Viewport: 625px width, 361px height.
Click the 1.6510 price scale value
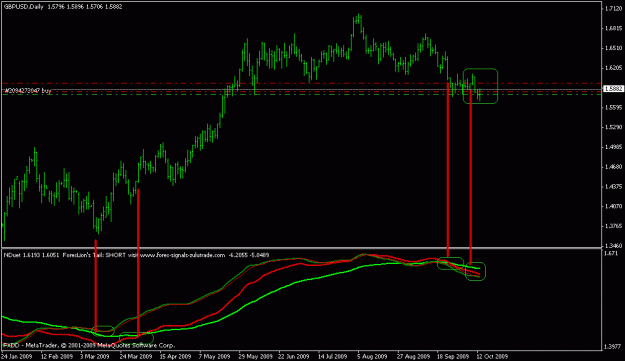pos(613,48)
